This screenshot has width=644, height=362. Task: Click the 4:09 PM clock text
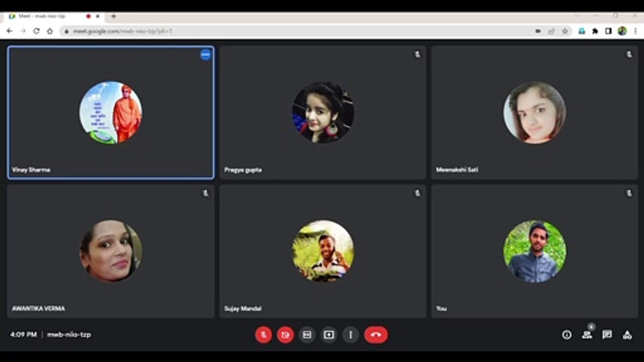24,334
